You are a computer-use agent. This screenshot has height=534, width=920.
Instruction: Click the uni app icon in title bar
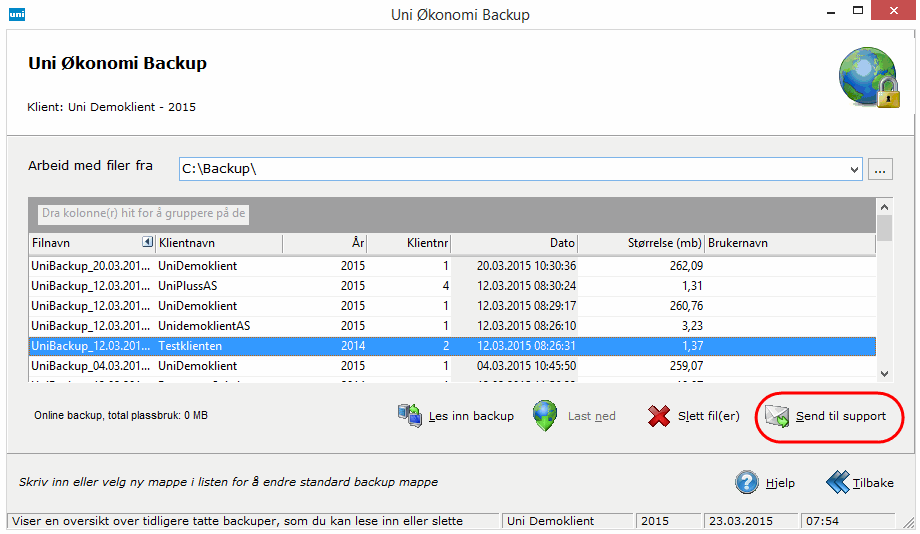[16, 14]
